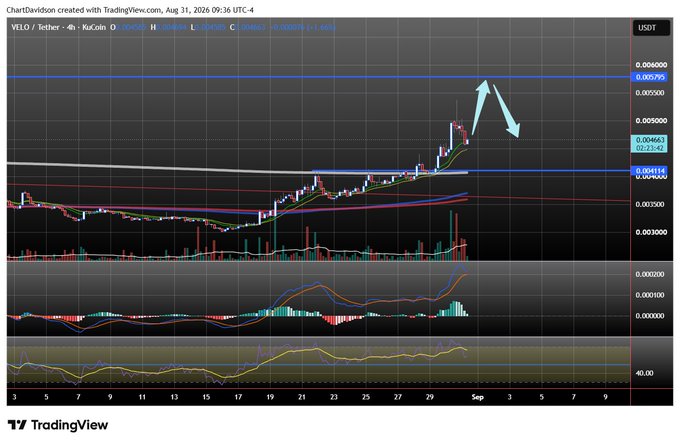
Task: Click the Sep label on time axis
Action: [x=477, y=397]
